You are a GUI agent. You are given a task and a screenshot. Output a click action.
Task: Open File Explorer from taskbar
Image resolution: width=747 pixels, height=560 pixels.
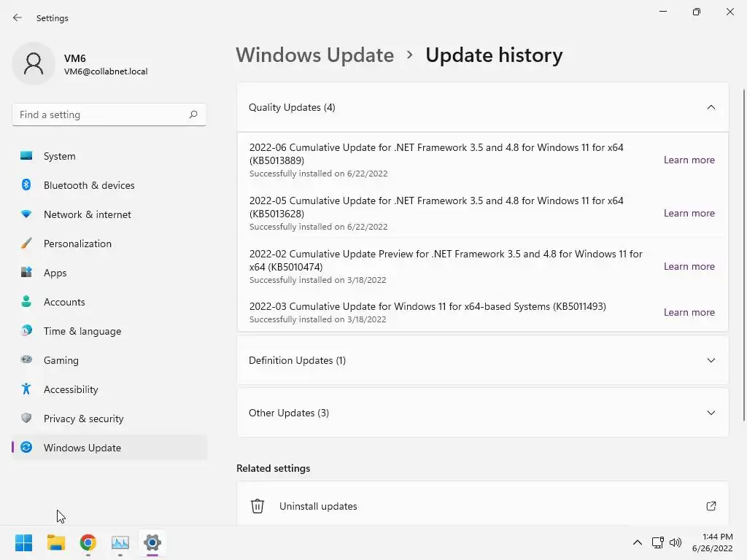pyautogui.click(x=55, y=542)
